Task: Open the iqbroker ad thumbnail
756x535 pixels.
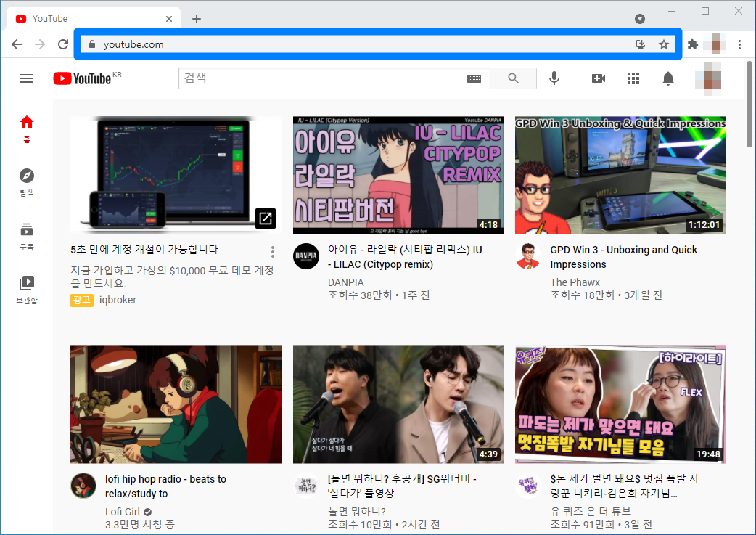Action: [176, 175]
